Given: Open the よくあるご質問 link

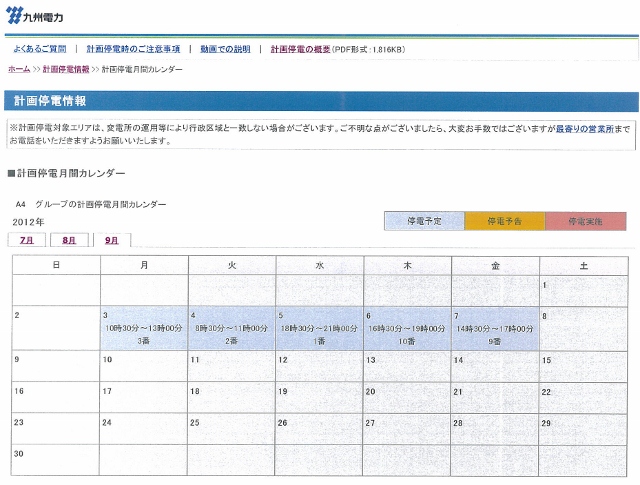Looking at the screenshot, I should 40,49.
